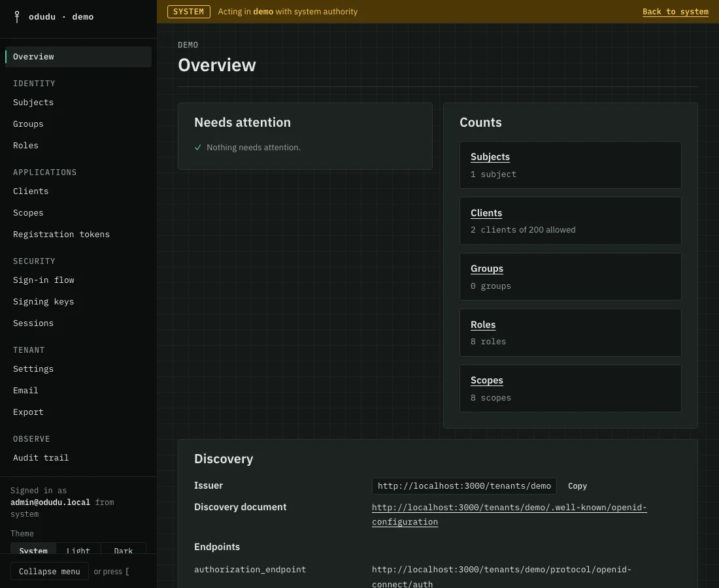Open the Clients link in Counts
719x588 pixels.
[486, 213]
